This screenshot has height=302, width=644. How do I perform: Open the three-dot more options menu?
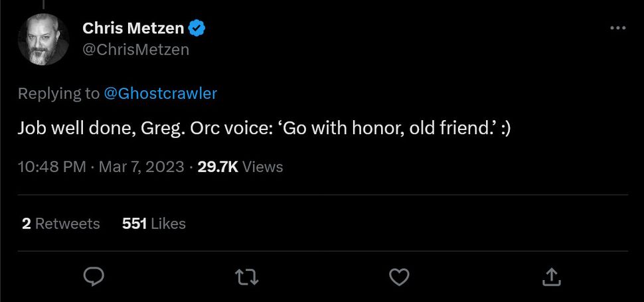[617, 28]
